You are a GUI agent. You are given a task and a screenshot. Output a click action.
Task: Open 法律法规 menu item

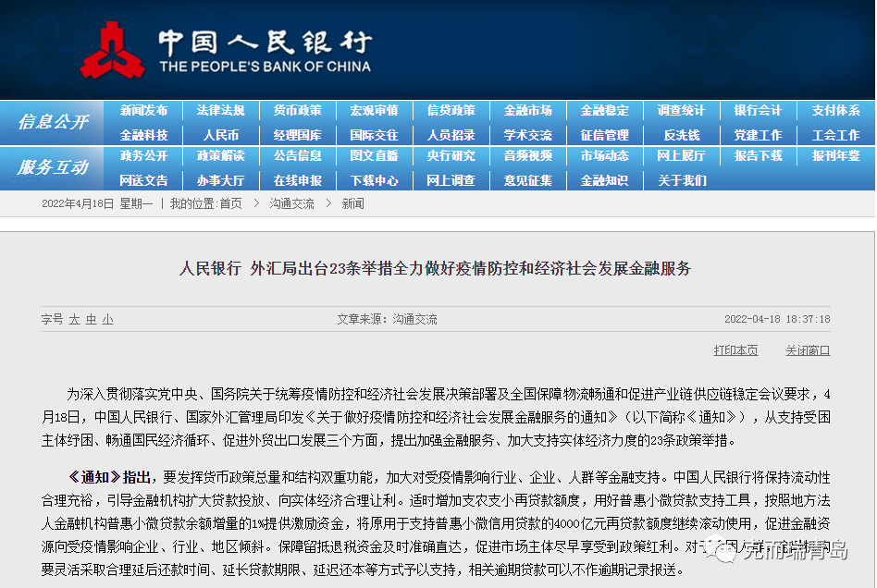[220, 111]
